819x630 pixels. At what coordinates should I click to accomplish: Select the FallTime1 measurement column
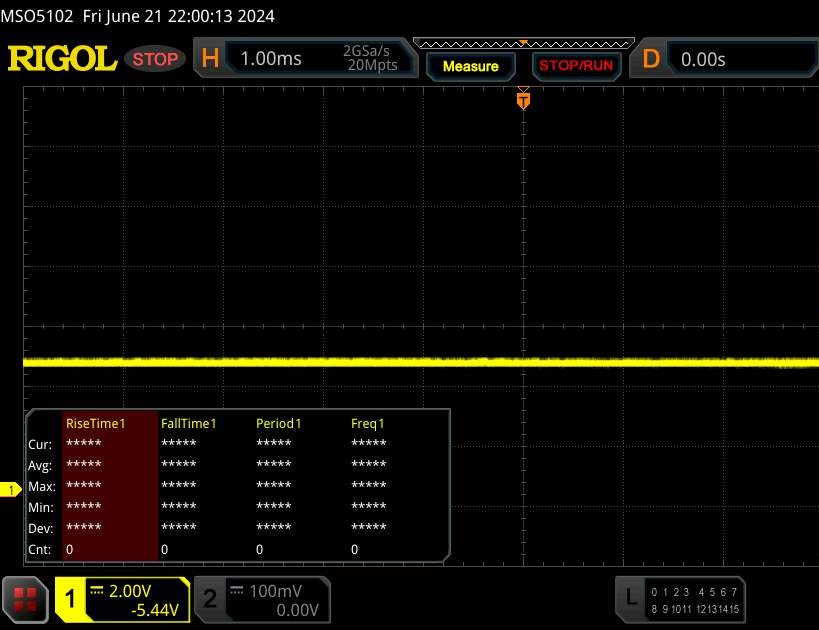tap(205, 486)
